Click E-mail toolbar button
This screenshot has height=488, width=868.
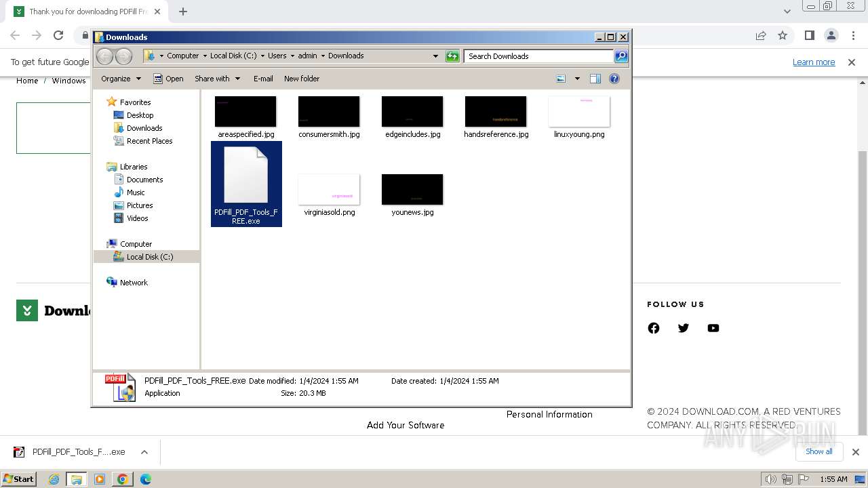tap(263, 79)
